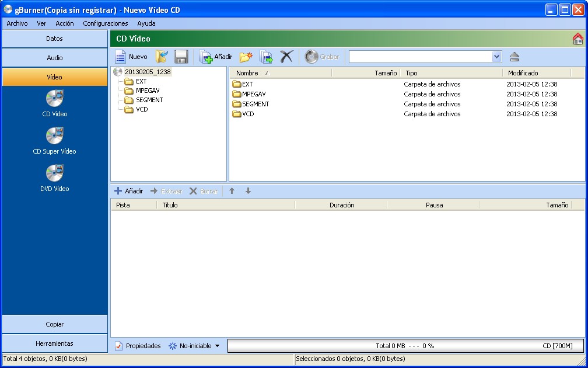Viewport: 588px width, 368px height.
Task: Click the extract files toolbar icon
Action: 266,57
